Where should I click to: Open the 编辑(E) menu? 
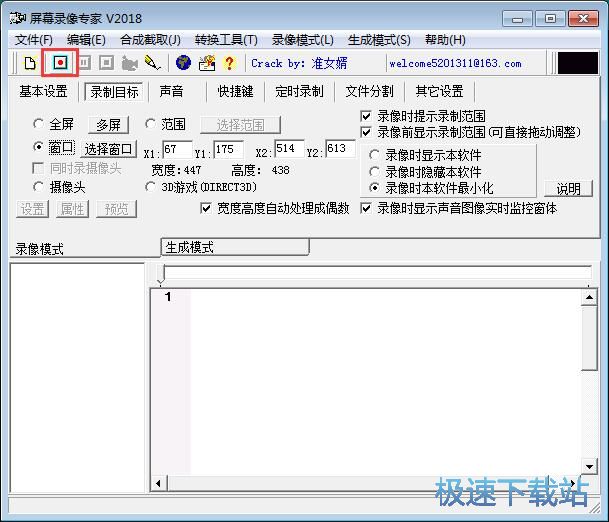[x=86, y=40]
